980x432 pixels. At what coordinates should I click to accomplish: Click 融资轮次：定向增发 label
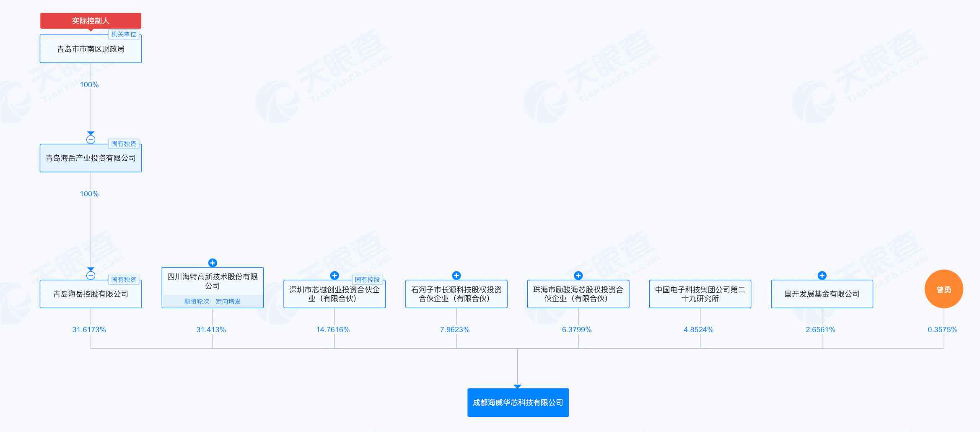(213, 302)
